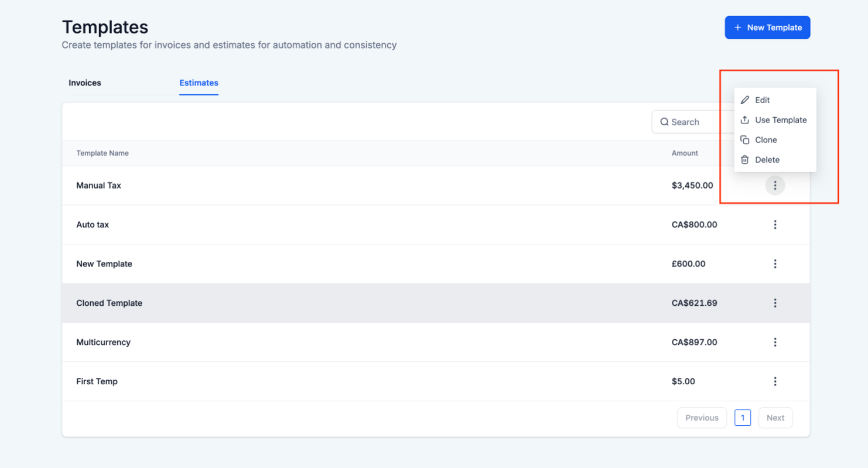Open three-dot menu for Cloned Template
868x468 pixels.
775,303
